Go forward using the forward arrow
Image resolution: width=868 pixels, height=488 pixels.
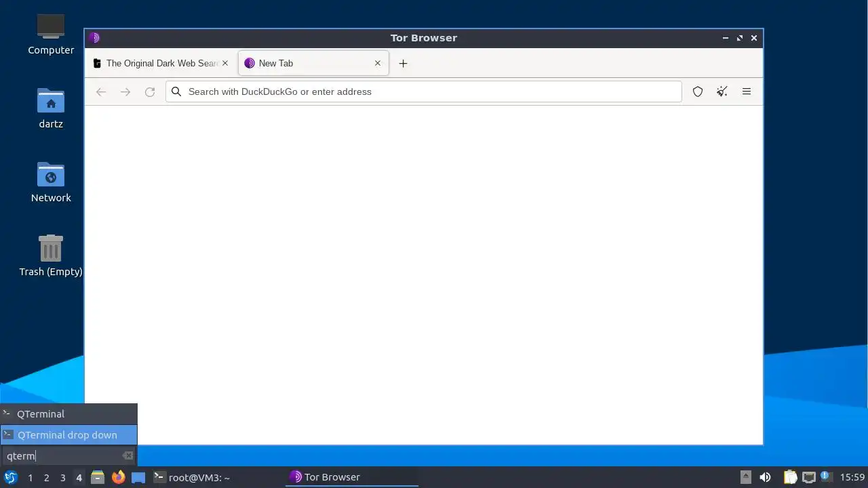coord(125,91)
